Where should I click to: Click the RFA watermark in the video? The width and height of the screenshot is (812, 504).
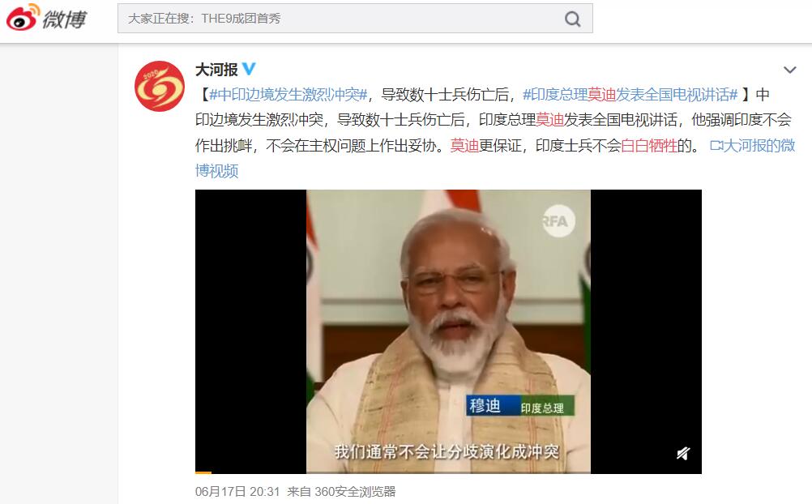tap(558, 221)
